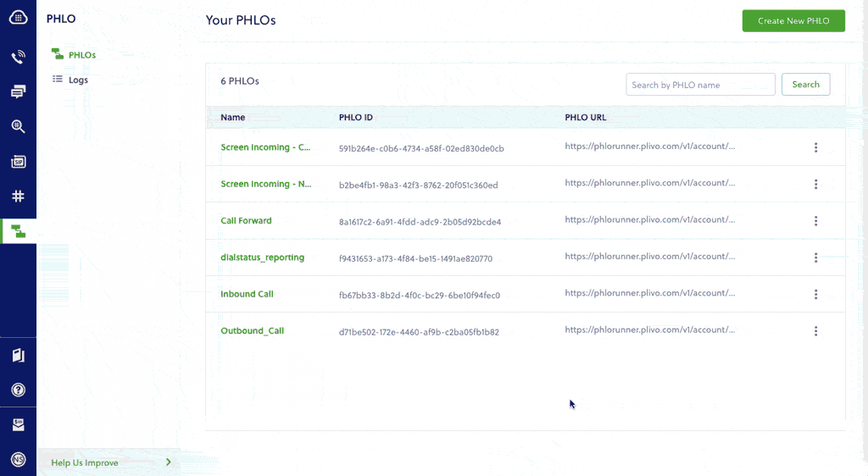The image size is (868, 476).
Task: Open options menu for Inbound Call row
Action: click(815, 294)
